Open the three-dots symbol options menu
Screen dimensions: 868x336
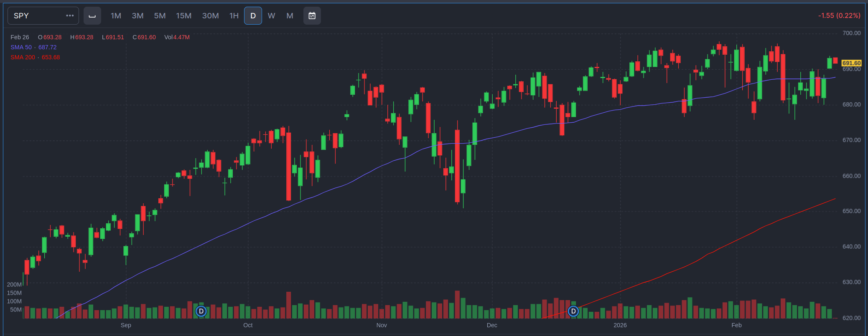[70, 16]
